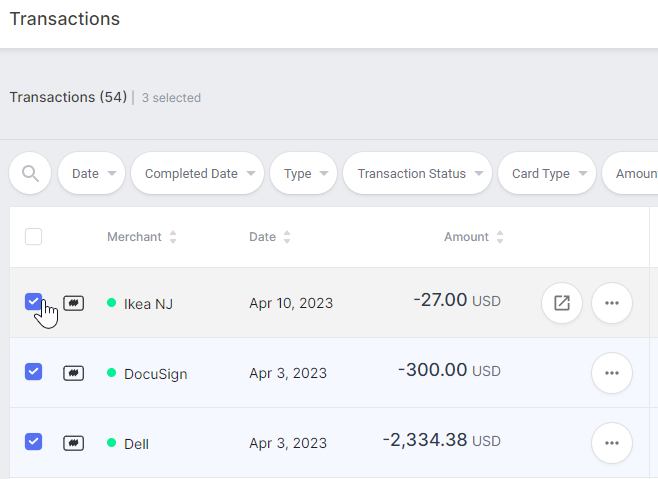Open Ikea NJ transaction in new window
658x479 pixels.
coord(562,303)
